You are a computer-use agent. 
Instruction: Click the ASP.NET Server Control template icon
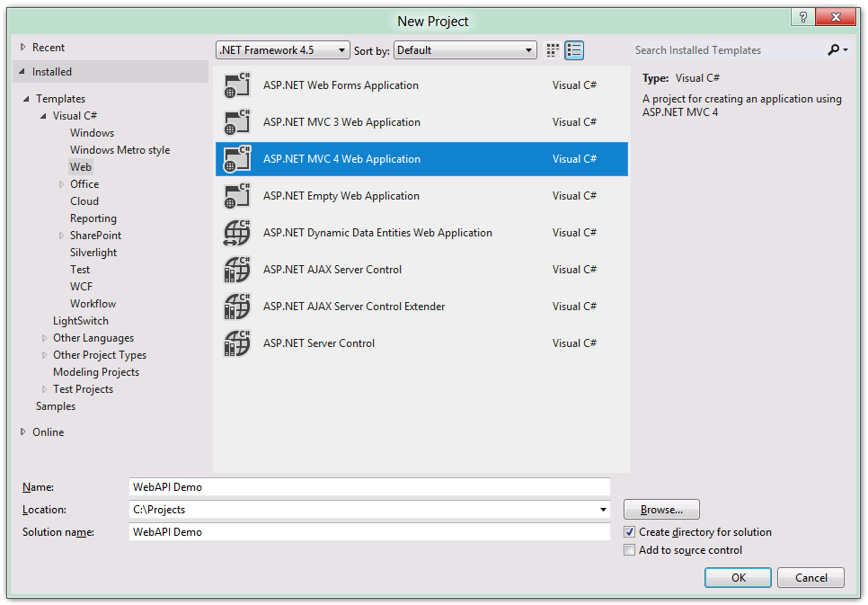237,343
